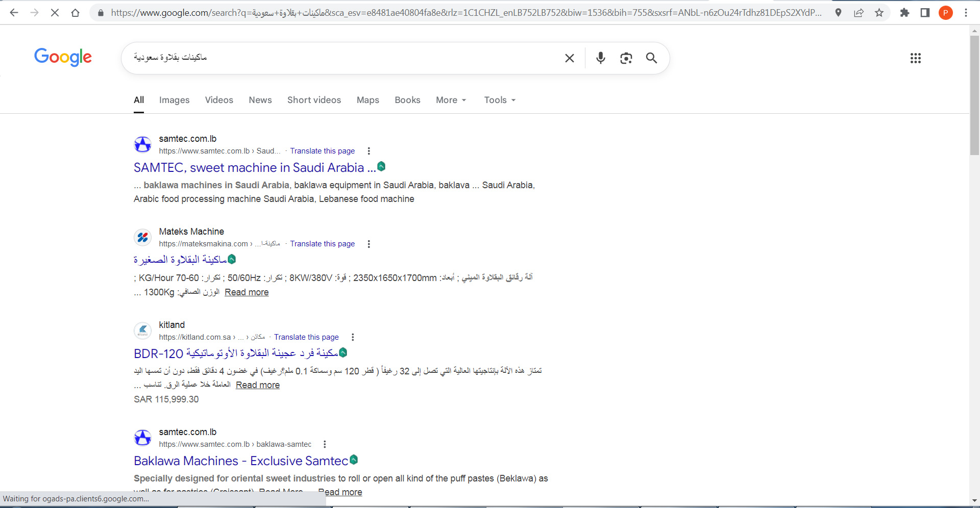Open options dots for first samtec.com.lb result
The image size is (980, 508).
pyautogui.click(x=369, y=151)
